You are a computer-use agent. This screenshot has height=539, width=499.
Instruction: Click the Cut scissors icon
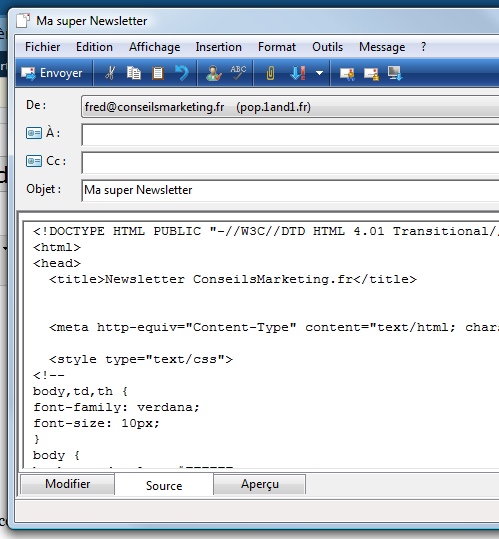click(110, 73)
